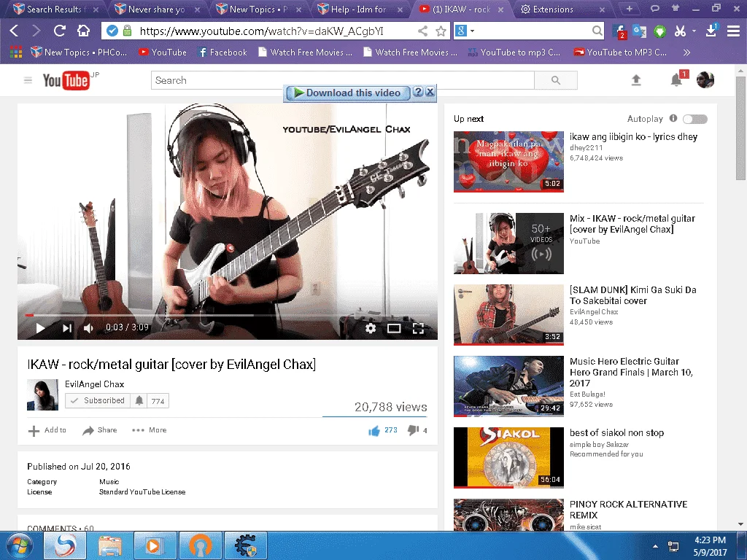Open apps grid in bookmarks bar
The width and height of the screenshot is (747, 560).
pyautogui.click(x=16, y=52)
